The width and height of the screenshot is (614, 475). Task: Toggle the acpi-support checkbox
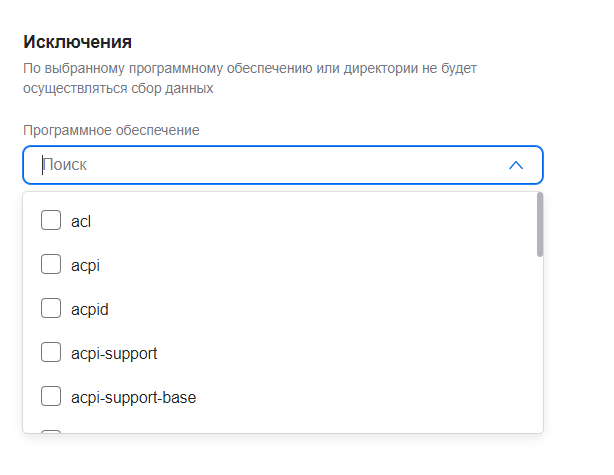[x=51, y=353]
